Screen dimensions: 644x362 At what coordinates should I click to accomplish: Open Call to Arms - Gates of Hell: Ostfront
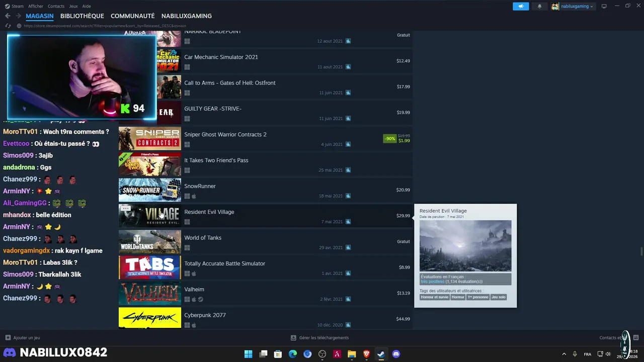230,83
